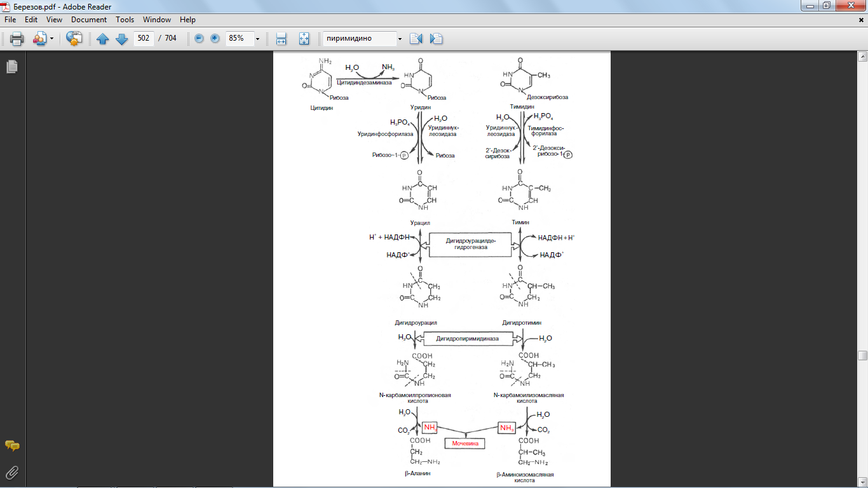Viewport: 868px width, 488px height.
Task: Open the Window menu
Action: 157,20
